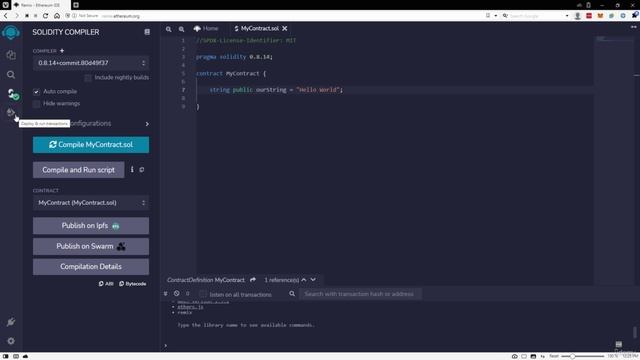The image size is (640, 360).
Task: Toggle right side panel arrows icon
Action: (x=633, y=27)
